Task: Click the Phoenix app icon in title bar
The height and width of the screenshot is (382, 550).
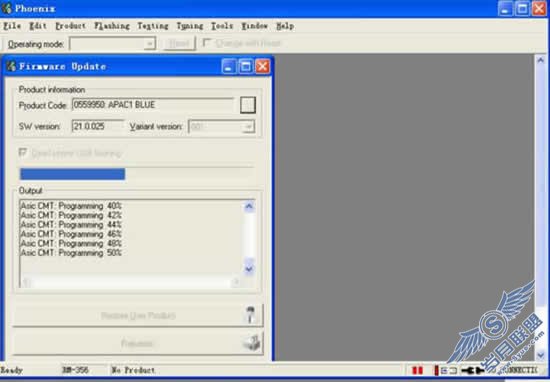Action: 6,8
